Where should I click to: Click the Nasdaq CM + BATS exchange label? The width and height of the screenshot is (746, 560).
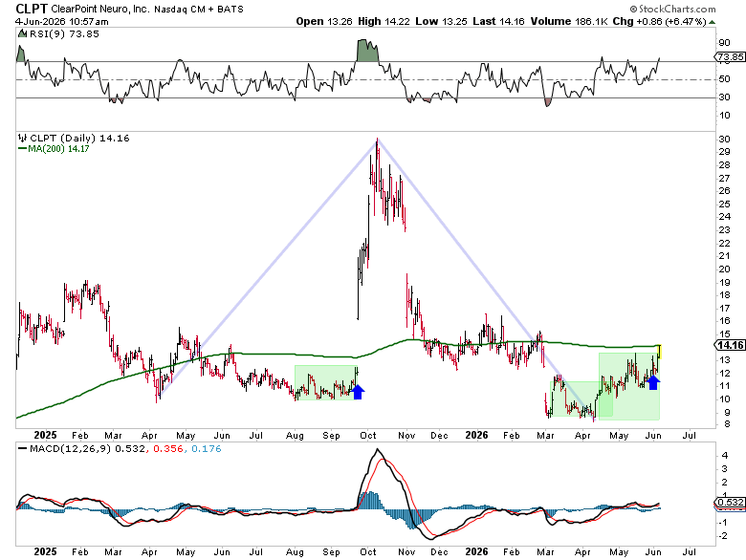[x=199, y=9]
